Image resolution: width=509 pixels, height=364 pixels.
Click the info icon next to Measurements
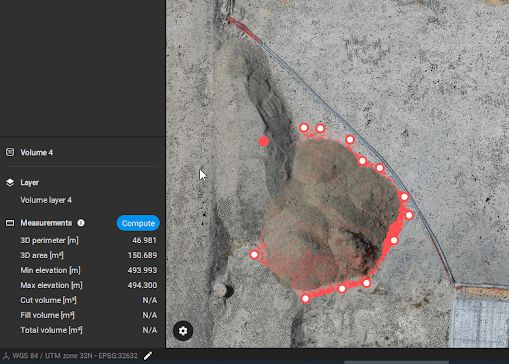pos(81,223)
